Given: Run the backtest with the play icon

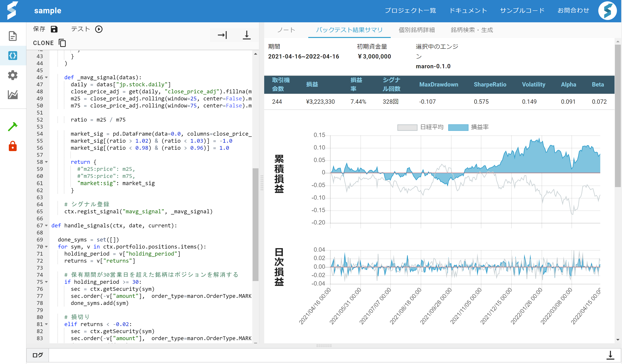Looking at the screenshot, I should pyautogui.click(x=99, y=29).
